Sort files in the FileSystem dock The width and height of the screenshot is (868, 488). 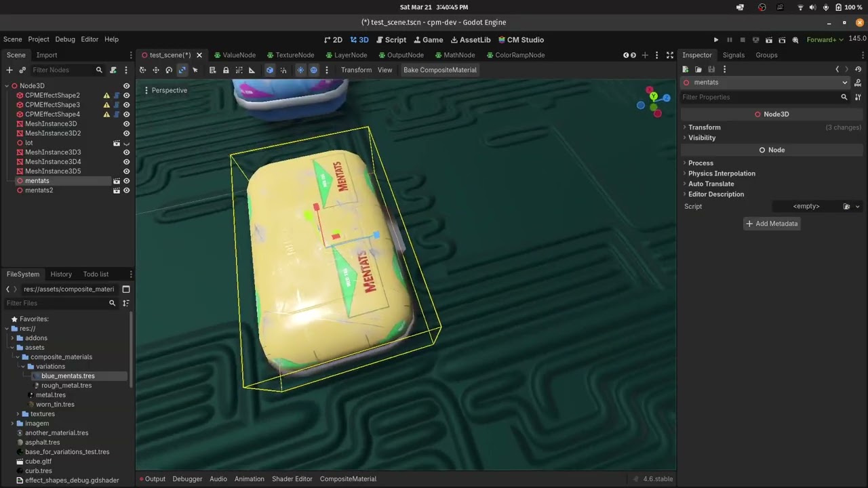click(x=126, y=303)
